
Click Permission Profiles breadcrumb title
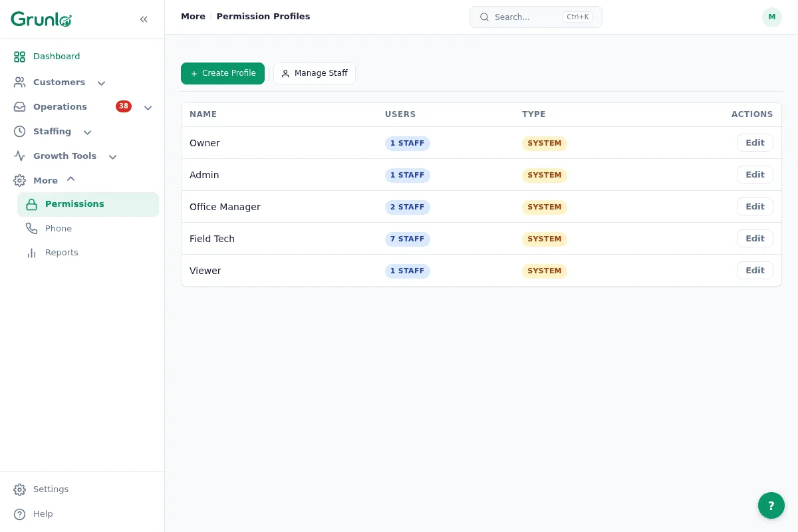pos(263,17)
